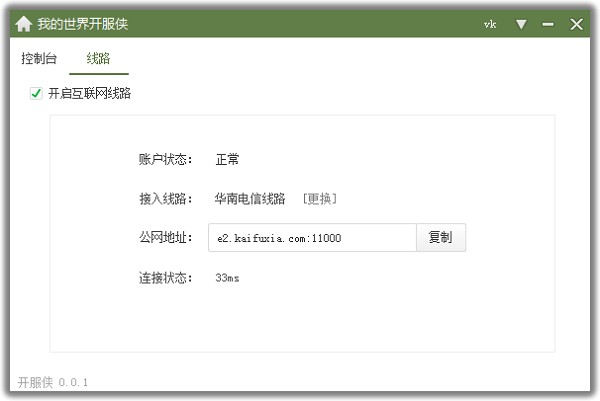Select the 线路 tab
Screen dimensions: 600x401
(x=98, y=59)
